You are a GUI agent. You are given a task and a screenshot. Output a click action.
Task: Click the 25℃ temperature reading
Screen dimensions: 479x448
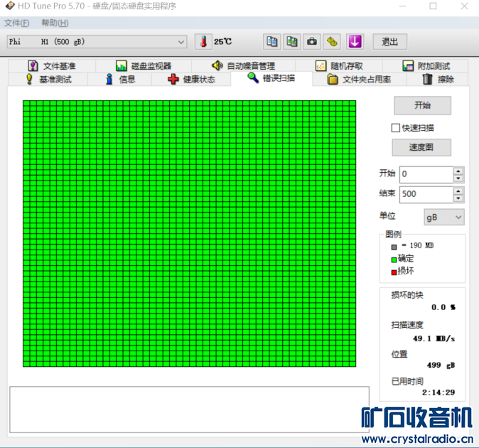coord(222,41)
